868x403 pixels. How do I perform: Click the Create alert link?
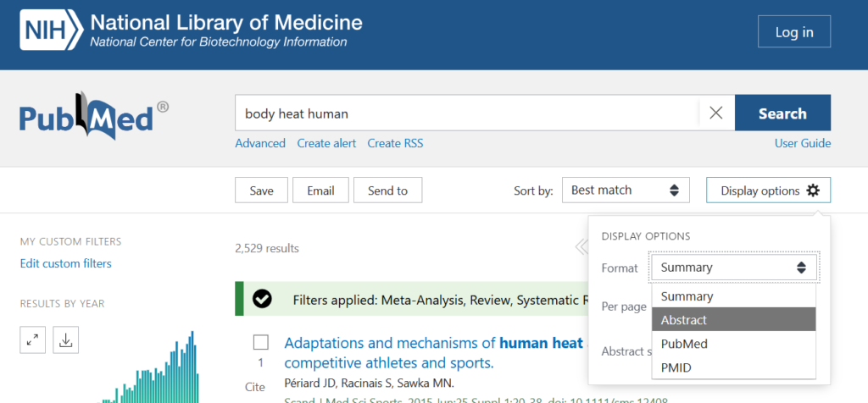pos(326,144)
